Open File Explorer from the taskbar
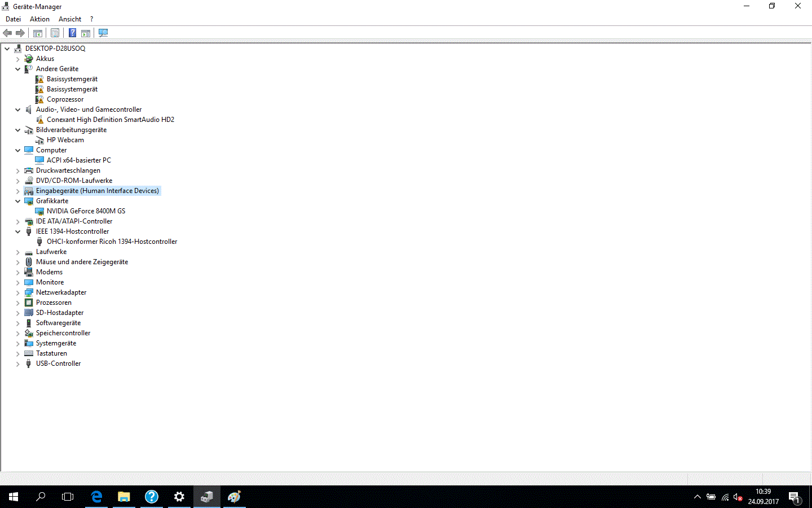The height and width of the screenshot is (508, 812). [123, 497]
